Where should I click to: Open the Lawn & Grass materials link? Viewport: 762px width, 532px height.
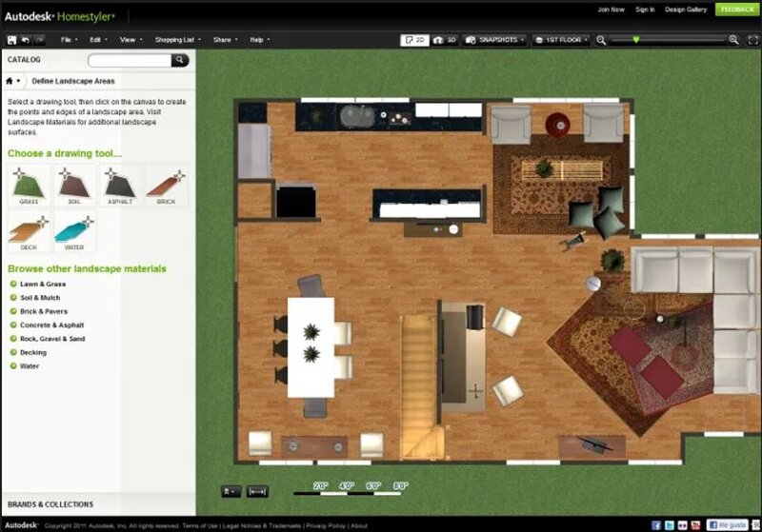[x=43, y=284]
